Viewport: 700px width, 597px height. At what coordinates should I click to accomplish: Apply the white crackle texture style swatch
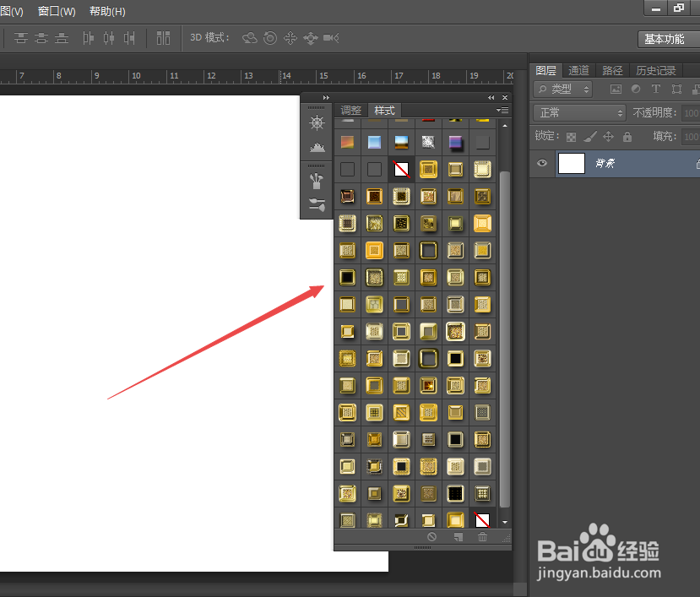click(428, 143)
